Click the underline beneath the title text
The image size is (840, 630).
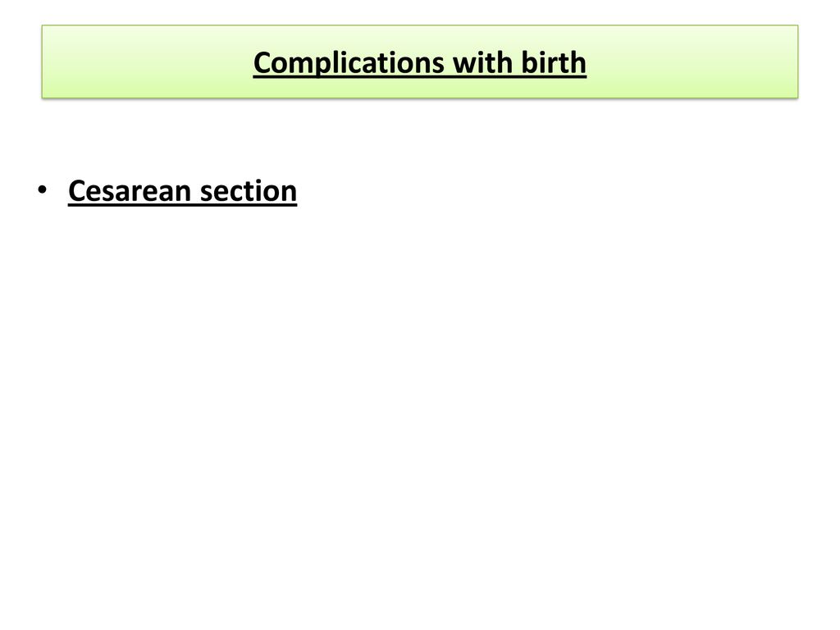pyautogui.click(x=419, y=78)
